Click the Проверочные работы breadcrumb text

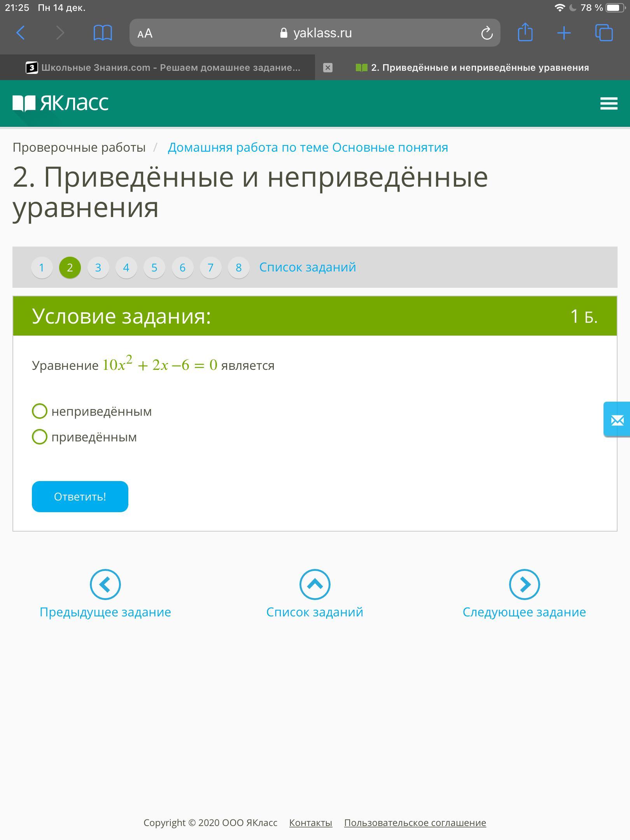tap(79, 147)
